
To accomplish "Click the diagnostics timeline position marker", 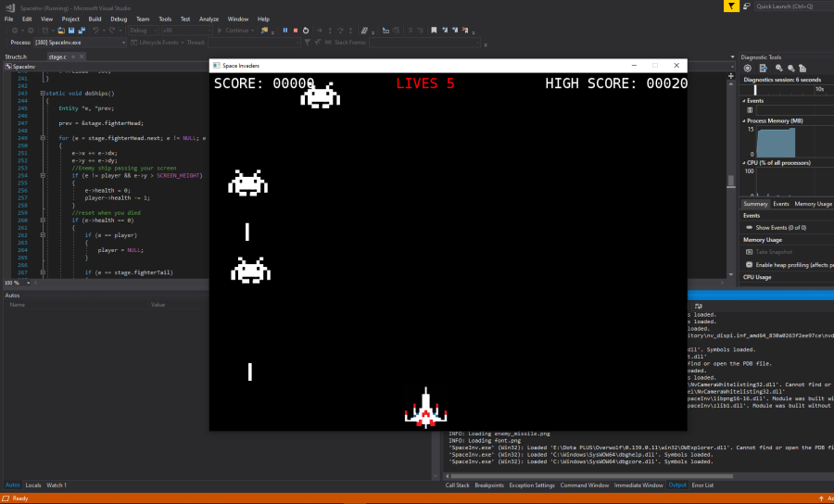I will coord(754,89).
